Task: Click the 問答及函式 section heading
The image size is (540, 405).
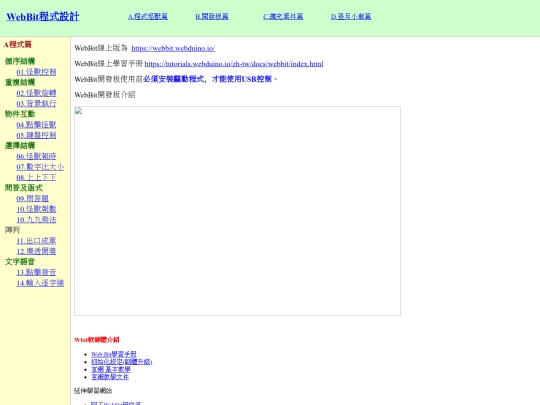Action: click(x=24, y=188)
